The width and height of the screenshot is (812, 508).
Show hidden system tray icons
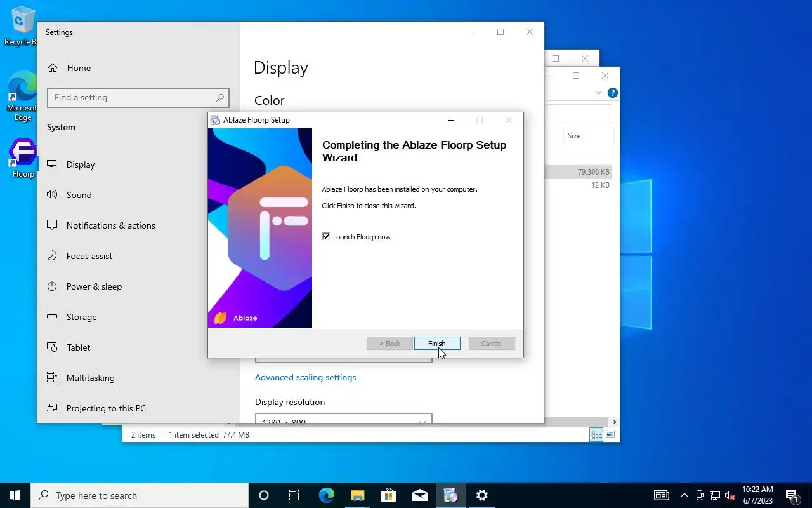pos(684,495)
